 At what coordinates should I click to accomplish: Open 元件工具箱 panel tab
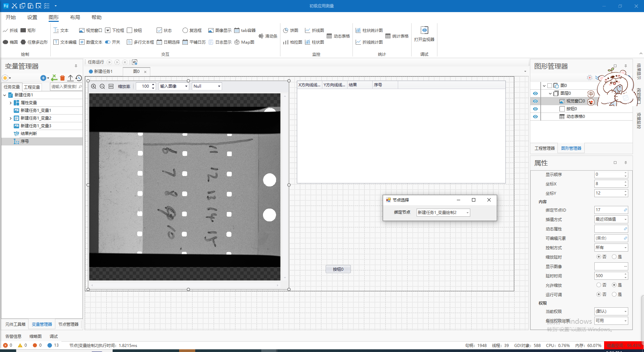point(15,324)
